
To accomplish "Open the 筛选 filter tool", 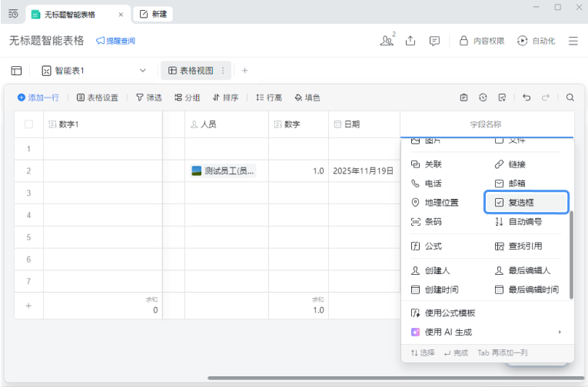I will pos(149,98).
